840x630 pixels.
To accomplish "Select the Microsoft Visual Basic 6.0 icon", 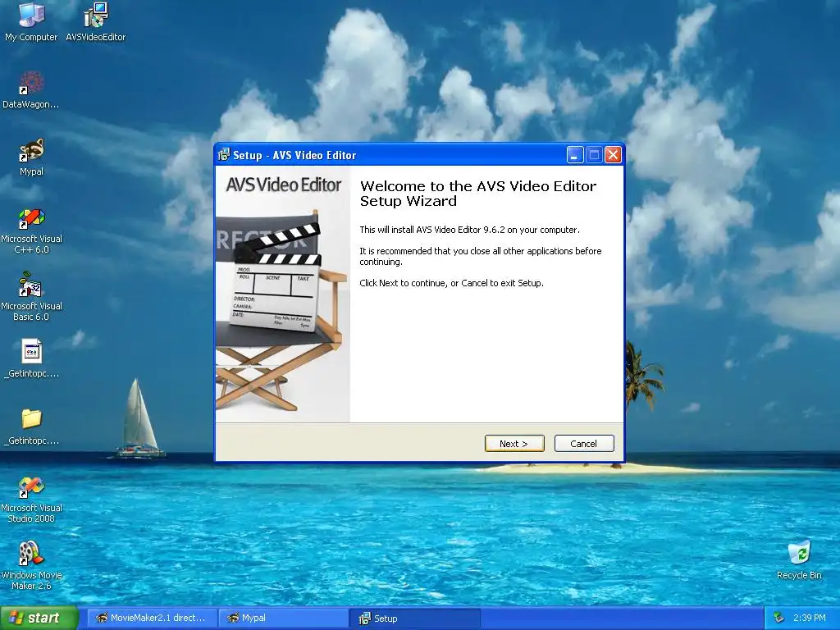I will click(31, 298).
